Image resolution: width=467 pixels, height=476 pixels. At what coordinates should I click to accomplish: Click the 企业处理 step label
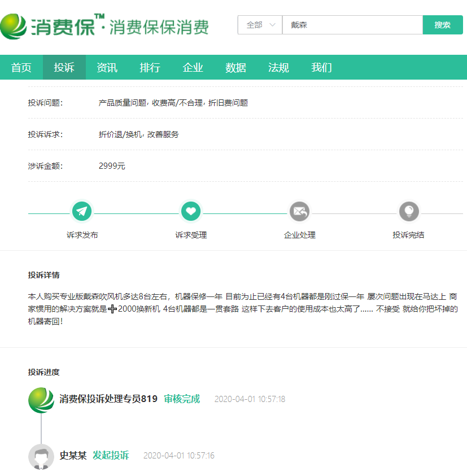pos(300,235)
